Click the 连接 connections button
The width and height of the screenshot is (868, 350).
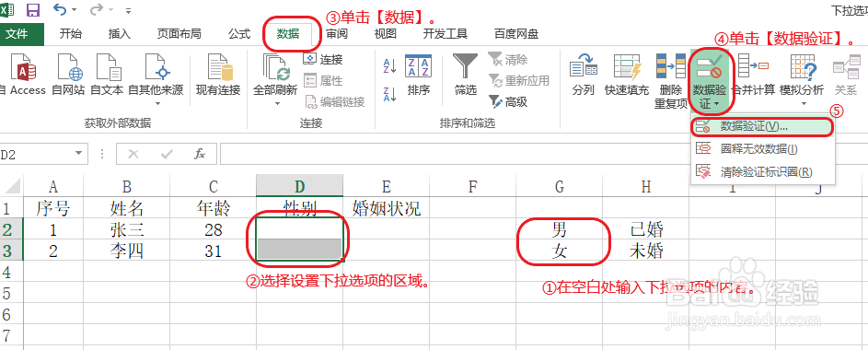coord(324,59)
